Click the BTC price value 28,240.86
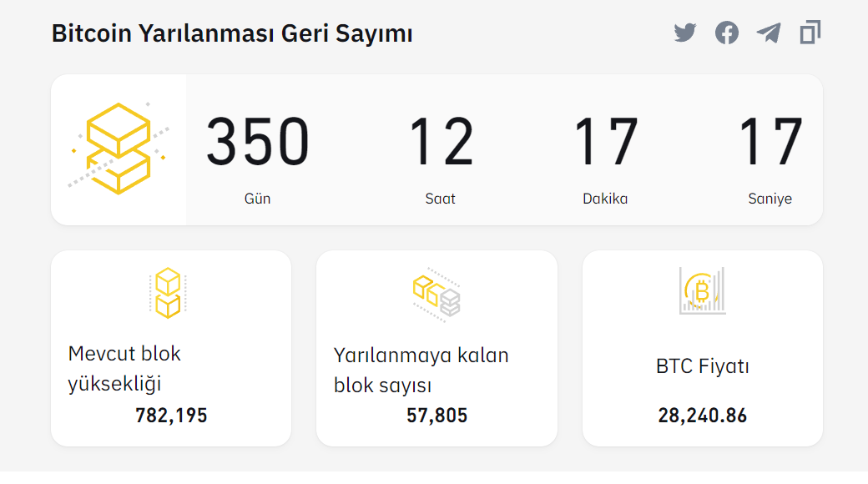Image resolution: width=868 pixels, height=484 pixels. pos(702,416)
